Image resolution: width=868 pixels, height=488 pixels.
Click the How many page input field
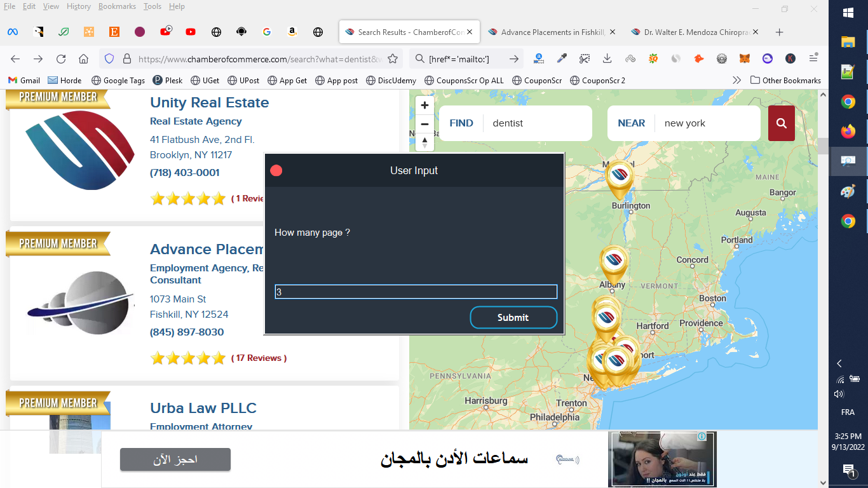(416, 292)
